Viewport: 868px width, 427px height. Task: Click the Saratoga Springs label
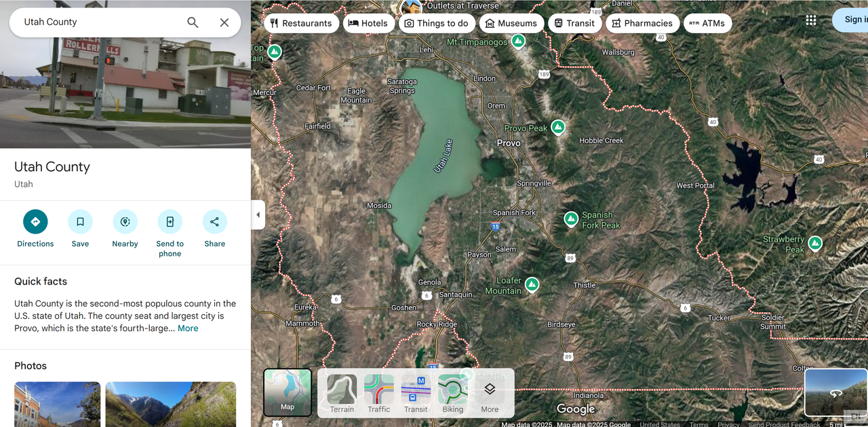coord(402,86)
